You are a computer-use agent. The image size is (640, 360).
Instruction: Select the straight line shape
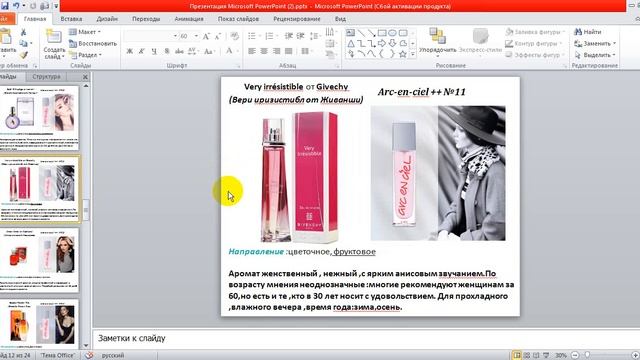point(361,33)
